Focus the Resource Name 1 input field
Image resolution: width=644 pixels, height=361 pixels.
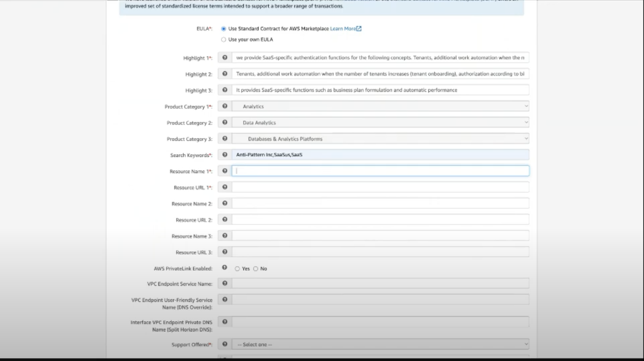(x=380, y=171)
